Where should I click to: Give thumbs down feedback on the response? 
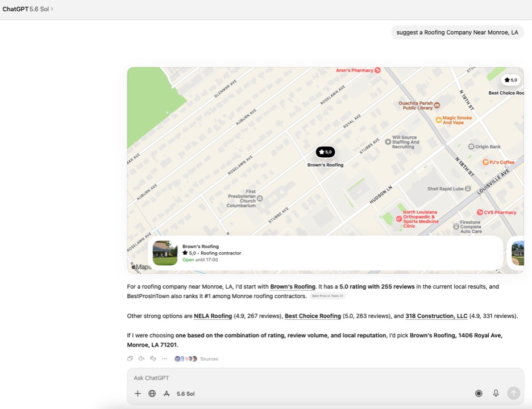coord(153,358)
